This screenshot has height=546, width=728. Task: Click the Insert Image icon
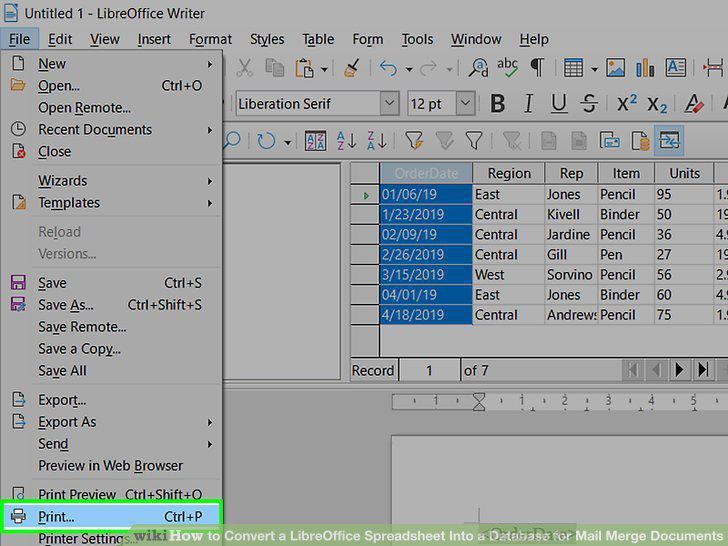click(x=616, y=68)
